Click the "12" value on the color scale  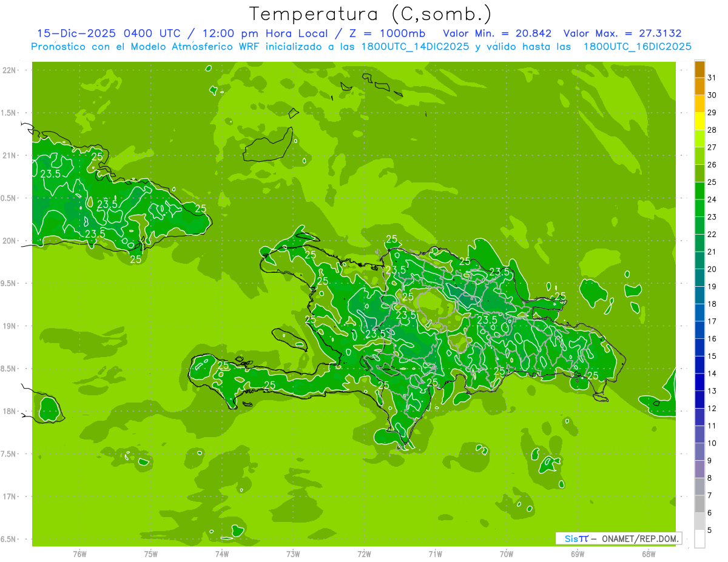pos(712,409)
